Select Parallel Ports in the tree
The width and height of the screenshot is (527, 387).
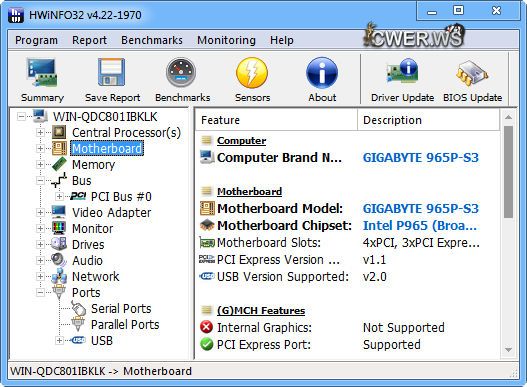(x=125, y=324)
